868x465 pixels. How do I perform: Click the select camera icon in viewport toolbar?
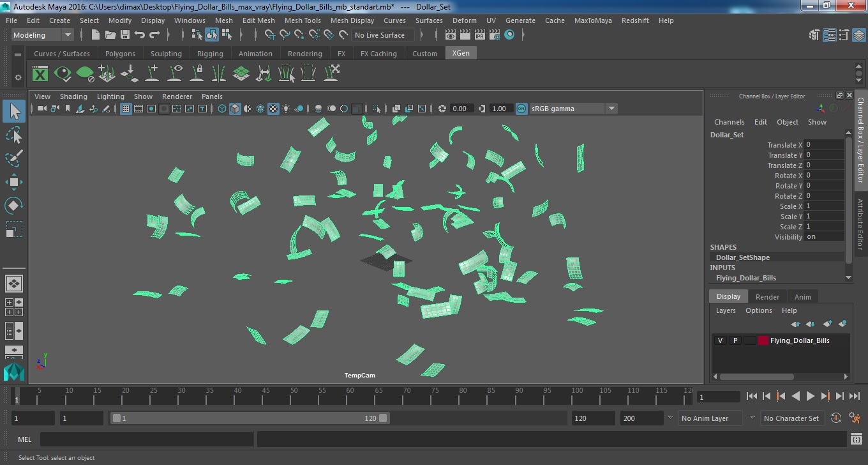(x=41, y=109)
